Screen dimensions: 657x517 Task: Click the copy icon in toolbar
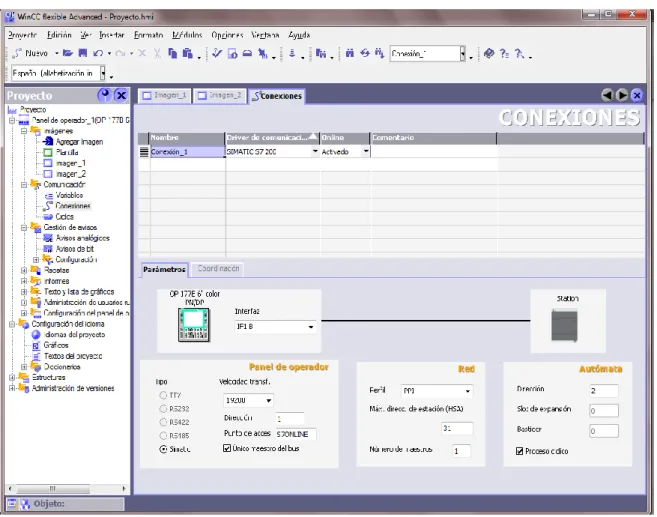172,53
